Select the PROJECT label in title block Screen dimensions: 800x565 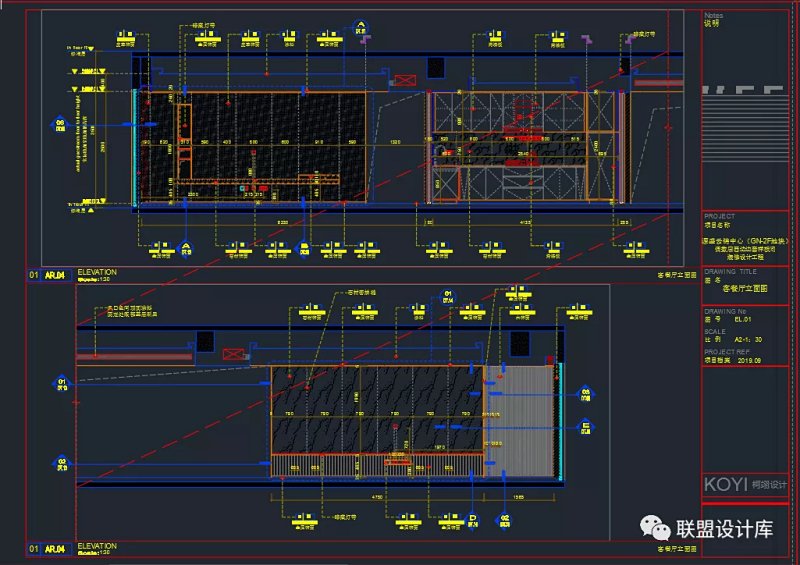point(720,216)
